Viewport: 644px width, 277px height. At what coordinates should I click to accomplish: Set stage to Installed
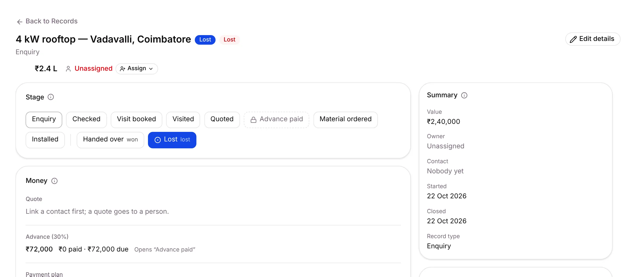click(45, 140)
